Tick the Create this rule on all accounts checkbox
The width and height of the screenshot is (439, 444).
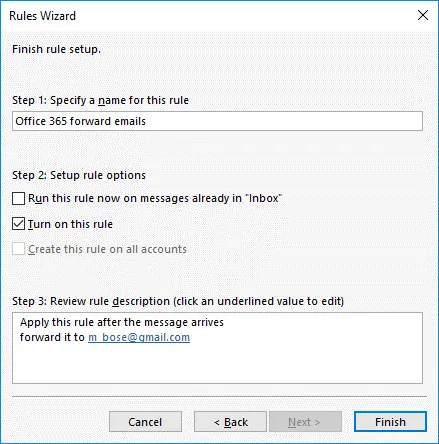(18, 249)
